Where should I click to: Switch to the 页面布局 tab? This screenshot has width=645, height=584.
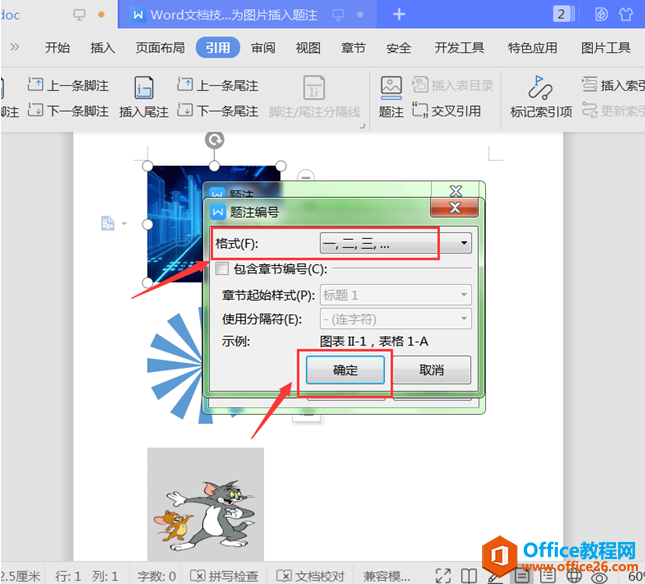160,48
